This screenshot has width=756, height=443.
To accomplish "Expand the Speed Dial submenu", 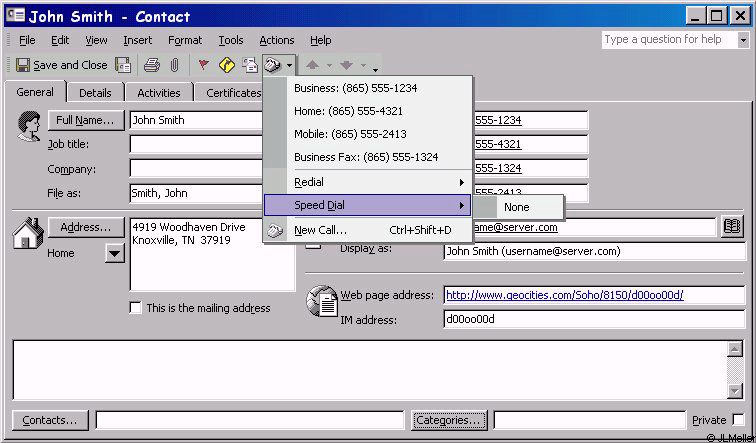I will 367,205.
